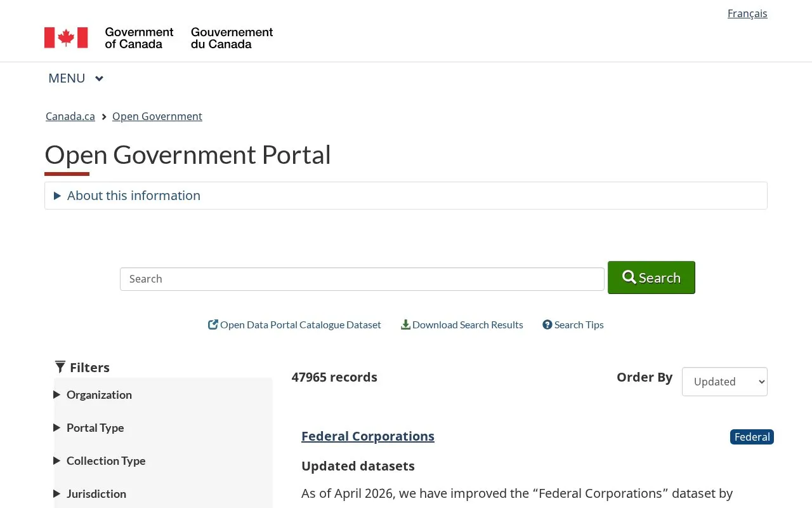
Task: Click the download icon beside Download Search Results
Action: point(405,324)
